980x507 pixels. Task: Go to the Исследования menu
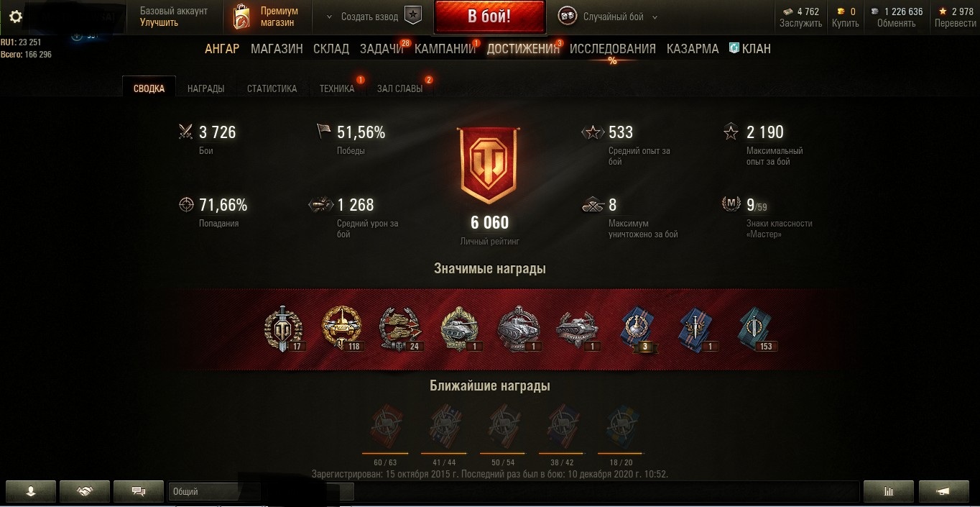[612, 49]
